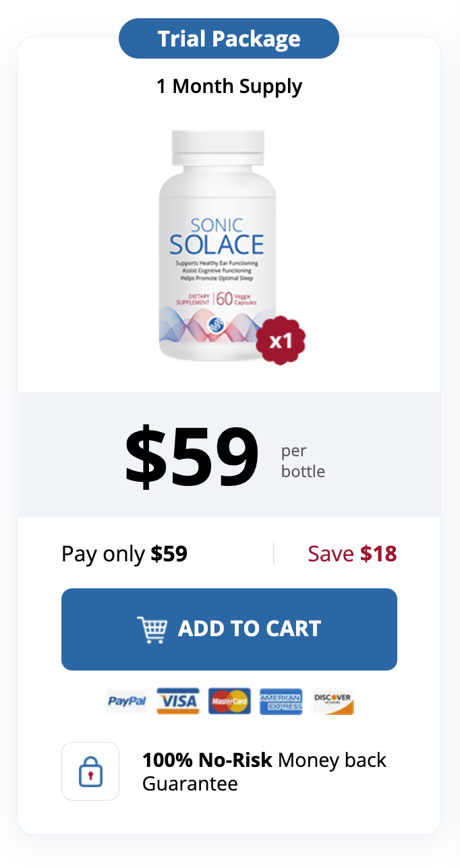Viewport: 460px width, 868px height.
Task: Click the Save $18 link
Action: tap(352, 553)
